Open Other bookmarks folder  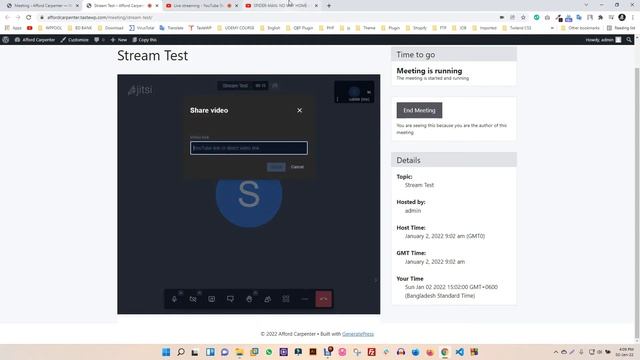[x=580, y=28]
